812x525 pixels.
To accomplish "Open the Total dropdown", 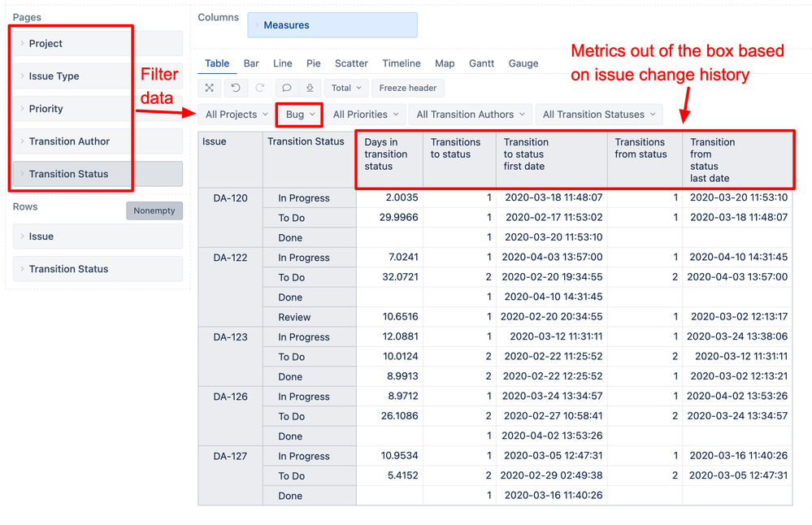I will (x=346, y=88).
